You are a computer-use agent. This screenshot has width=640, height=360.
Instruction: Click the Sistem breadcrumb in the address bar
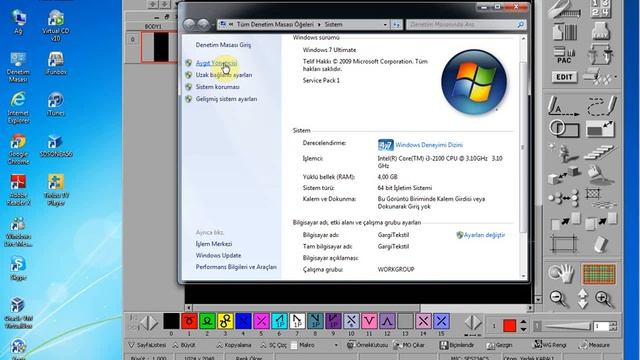(333, 24)
